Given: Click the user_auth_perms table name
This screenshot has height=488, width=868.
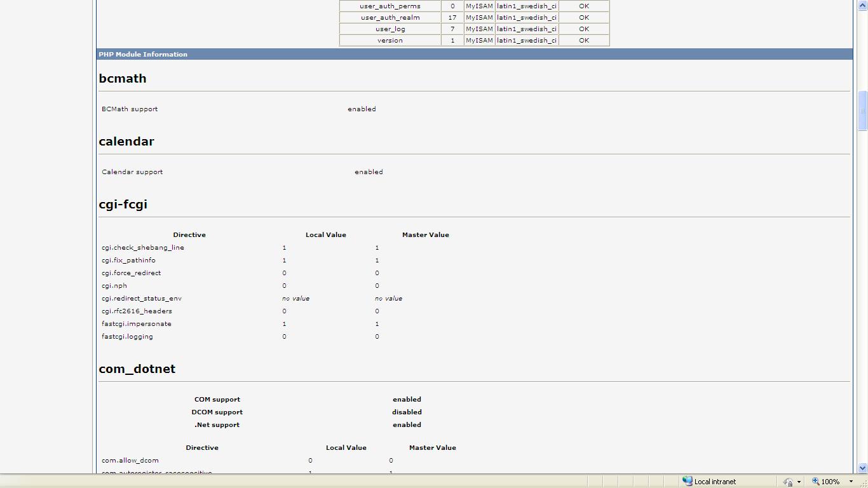Looking at the screenshot, I should [x=390, y=6].
